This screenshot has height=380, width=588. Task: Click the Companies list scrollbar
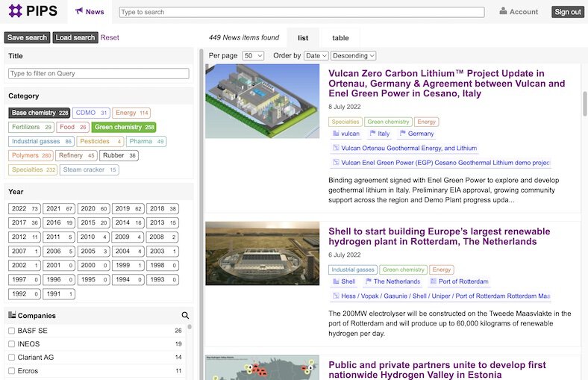point(190,327)
